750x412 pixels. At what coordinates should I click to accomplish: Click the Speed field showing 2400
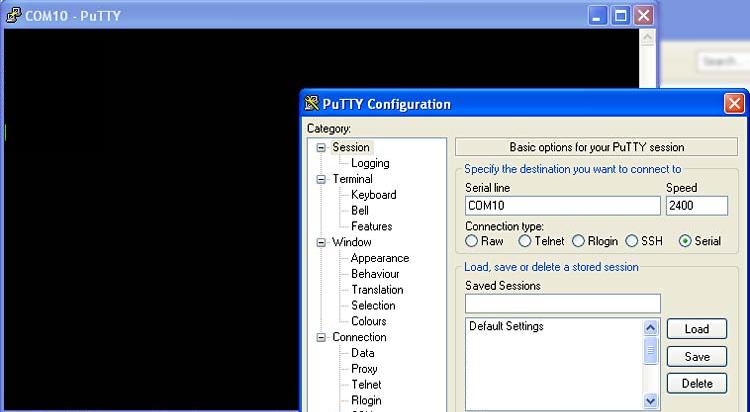tap(697, 206)
